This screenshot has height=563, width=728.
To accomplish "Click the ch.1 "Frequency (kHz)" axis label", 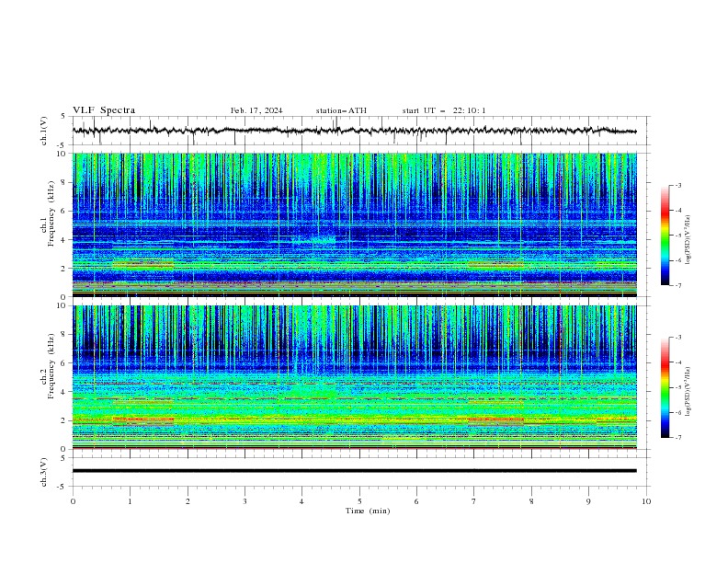I will (x=51, y=212).
